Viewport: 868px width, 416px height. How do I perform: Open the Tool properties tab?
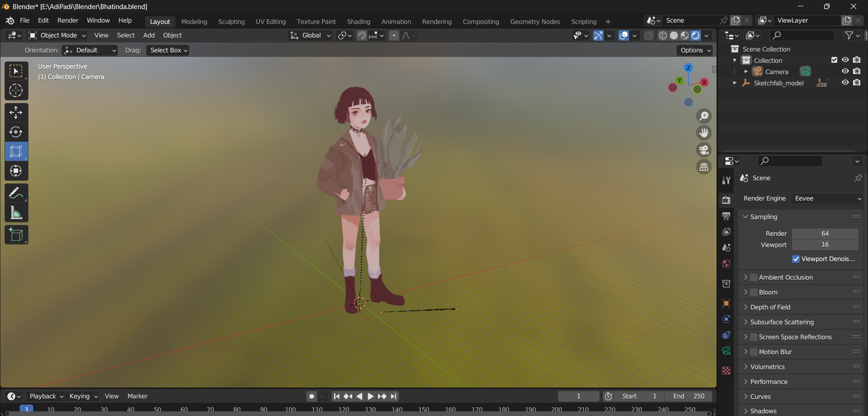[x=726, y=180]
